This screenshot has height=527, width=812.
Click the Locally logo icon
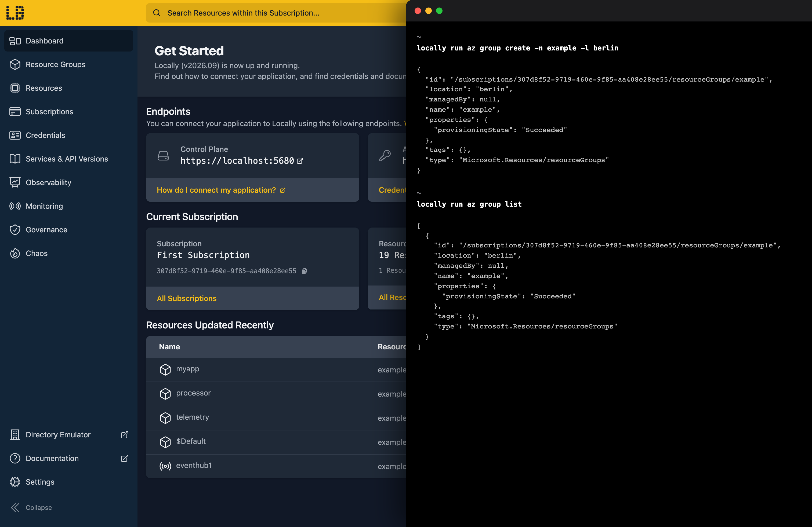pos(15,13)
